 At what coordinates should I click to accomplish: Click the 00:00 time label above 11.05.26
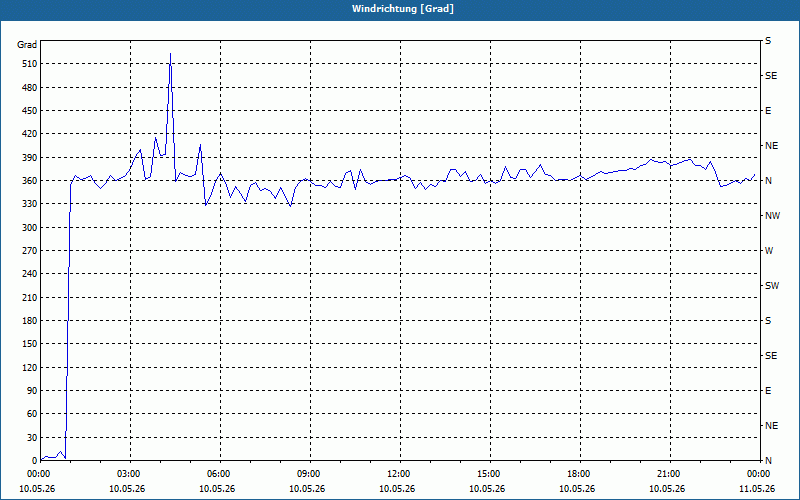pyautogui.click(x=759, y=474)
